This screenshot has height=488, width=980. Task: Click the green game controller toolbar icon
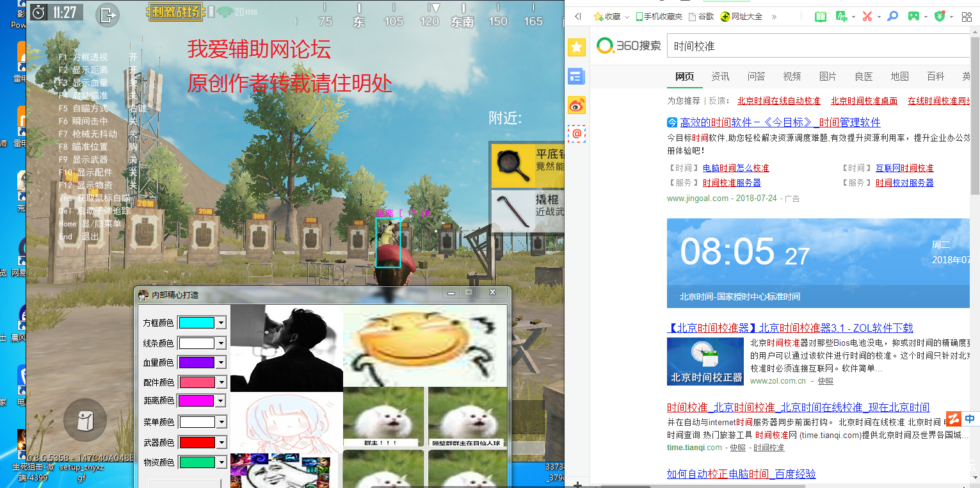913,16
